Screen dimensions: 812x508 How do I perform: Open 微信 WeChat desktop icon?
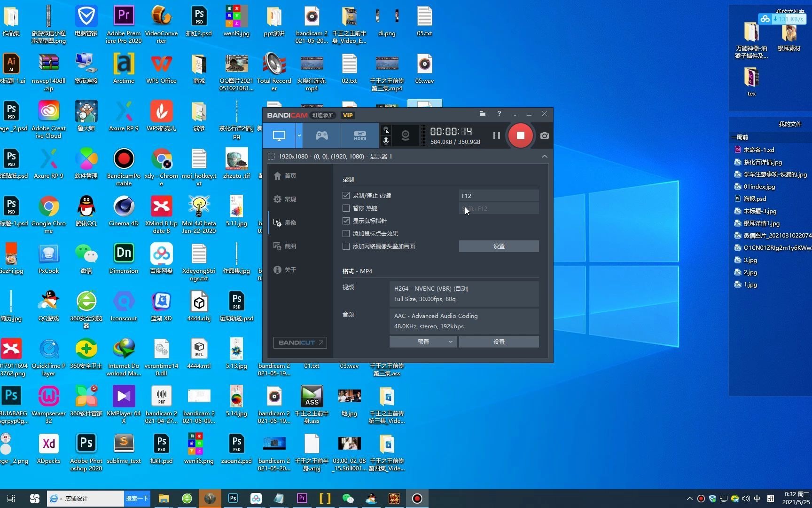pos(86,259)
